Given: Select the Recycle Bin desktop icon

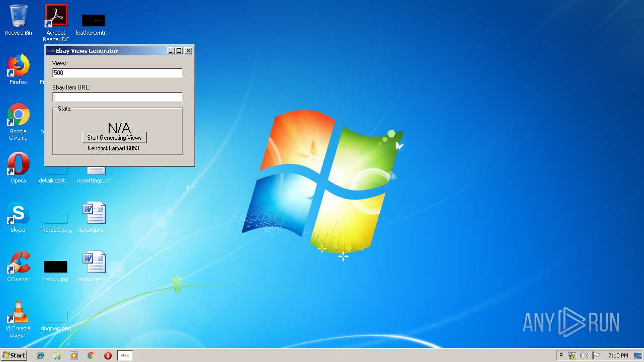Looking at the screenshot, I should 18,20.
